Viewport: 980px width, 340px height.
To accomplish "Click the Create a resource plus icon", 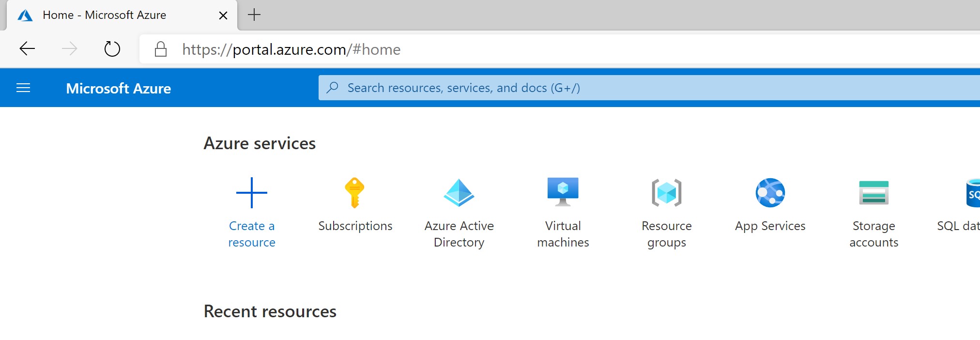I will [x=252, y=193].
